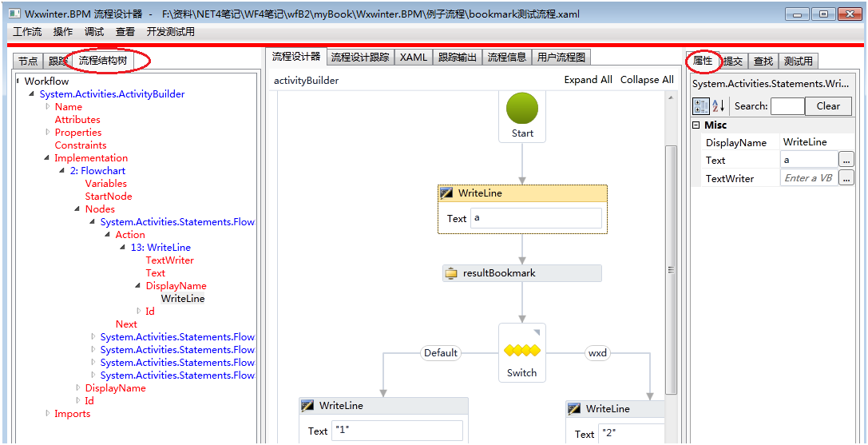868x445 pixels.
Task: Sort properties alphabetically with A-Z icon
Action: tap(719, 106)
